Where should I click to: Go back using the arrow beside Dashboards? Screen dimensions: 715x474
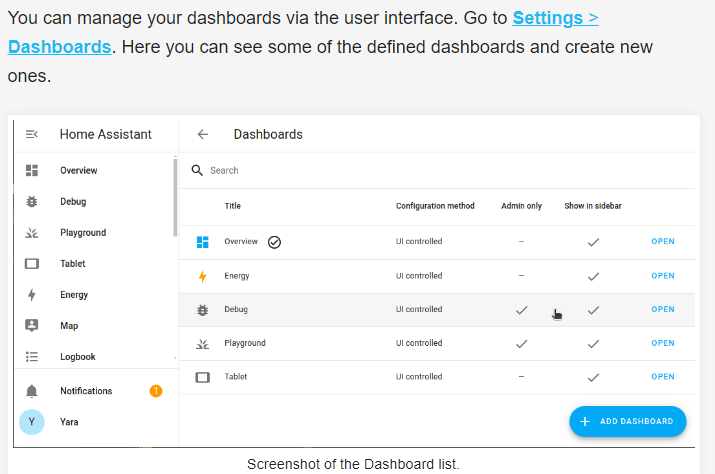(x=202, y=135)
